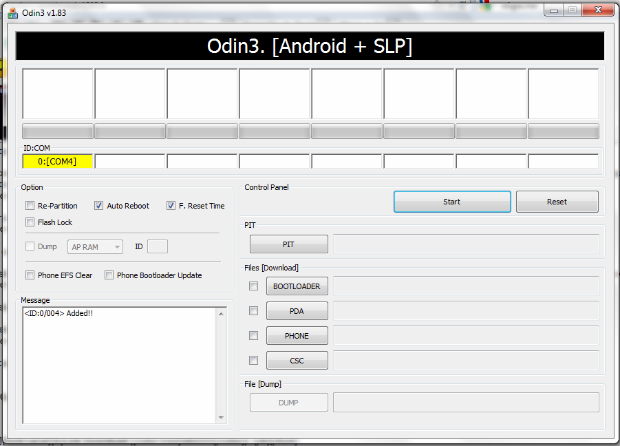Close the Odin3 window

pos(598,10)
